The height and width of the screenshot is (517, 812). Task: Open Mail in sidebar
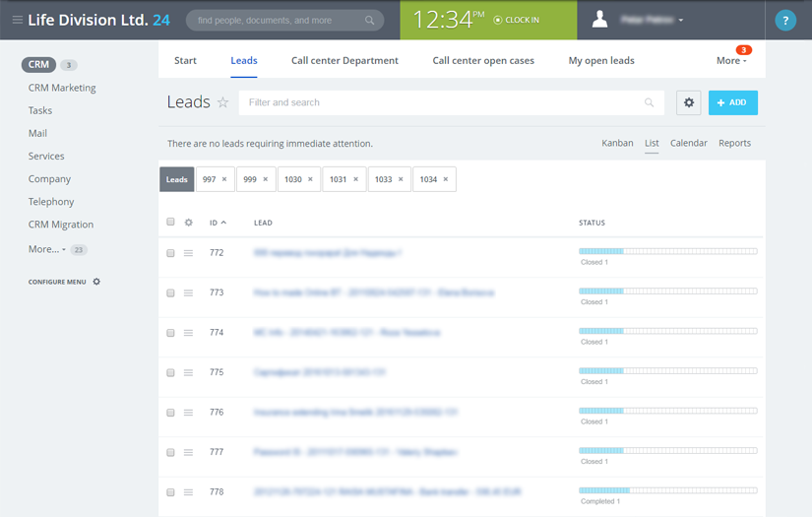pyautogui.click(x=37, y=133)
